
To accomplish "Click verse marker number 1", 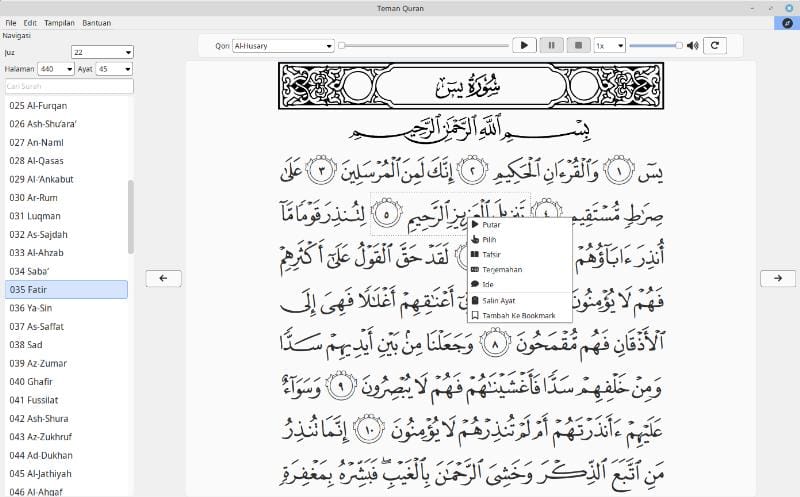I will (619, 170).
